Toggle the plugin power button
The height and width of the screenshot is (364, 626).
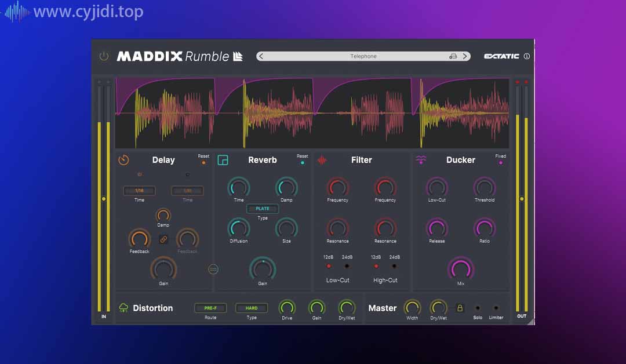104,56
